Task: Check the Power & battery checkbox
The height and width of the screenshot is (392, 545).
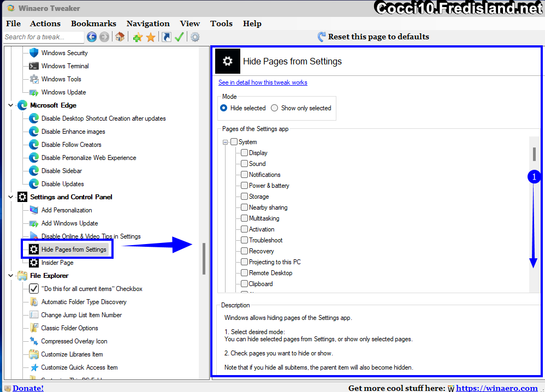Action: pos(244,186)
